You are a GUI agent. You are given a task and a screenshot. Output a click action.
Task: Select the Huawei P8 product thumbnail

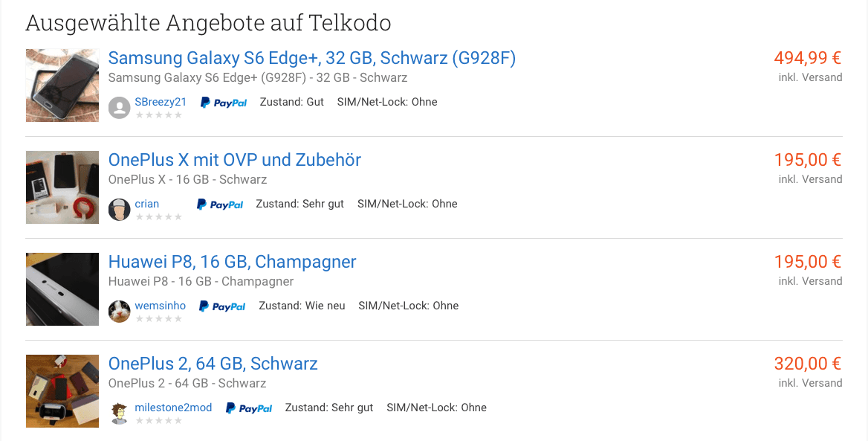62,289
